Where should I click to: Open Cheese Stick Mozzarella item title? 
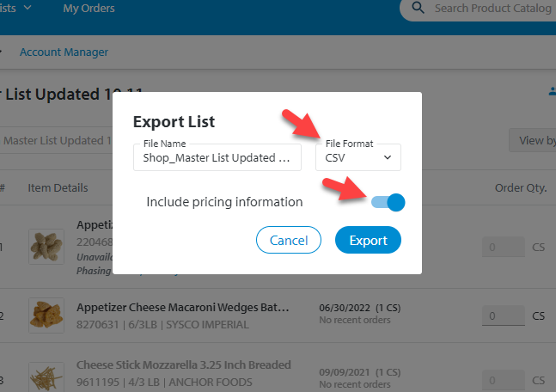pyautogui.click(x=184, y=365)
